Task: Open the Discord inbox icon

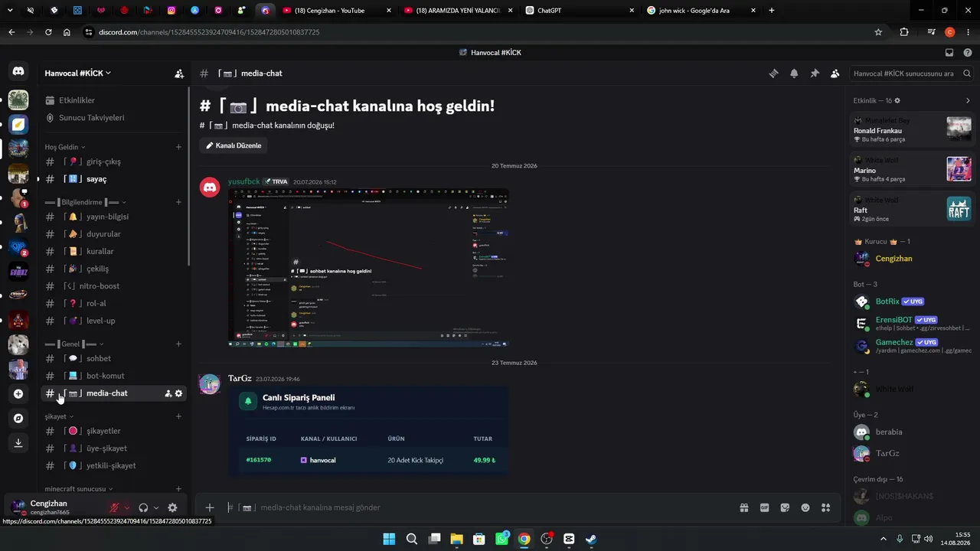Action: tap(949, 53)
